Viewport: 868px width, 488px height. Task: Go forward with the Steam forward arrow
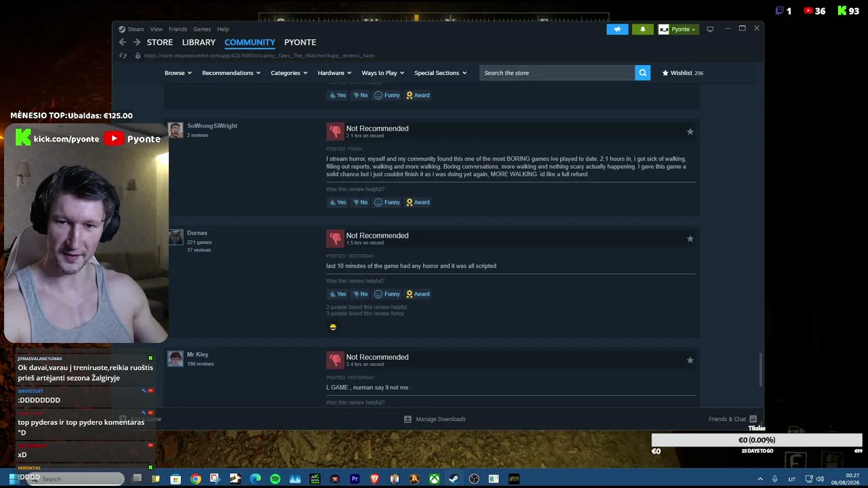[x=136, y=42]
